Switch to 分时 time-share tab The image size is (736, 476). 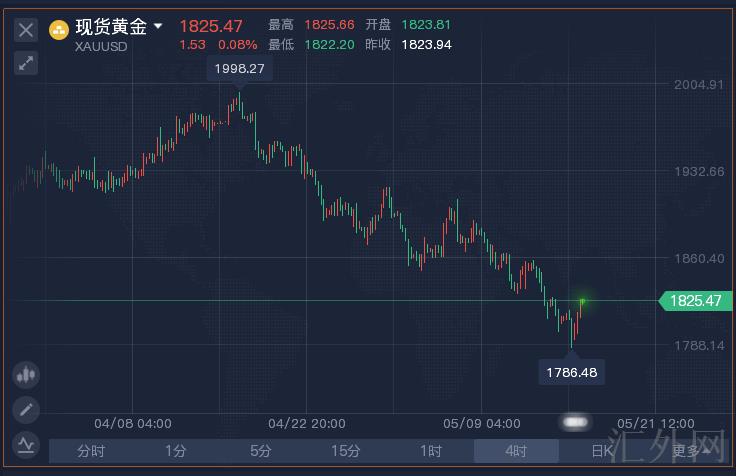pyautogui.click(x=91, y=451)
